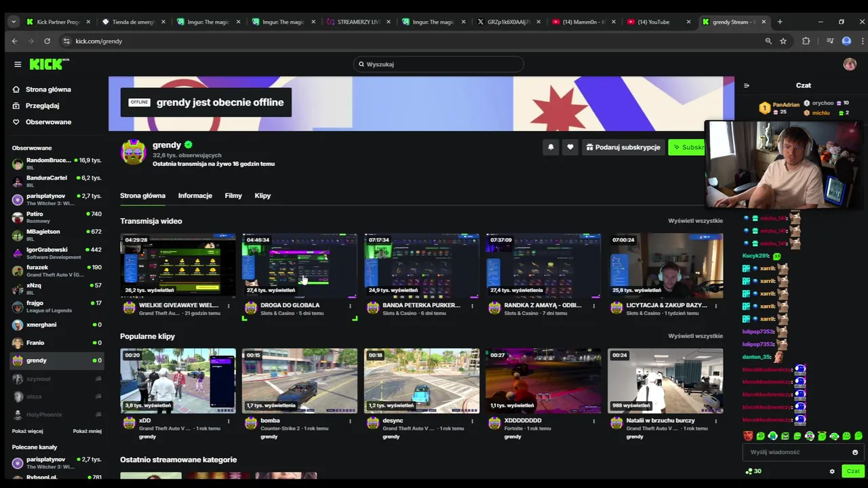
Task: Open tab search dropdown arrow
Action: [13, 22]
